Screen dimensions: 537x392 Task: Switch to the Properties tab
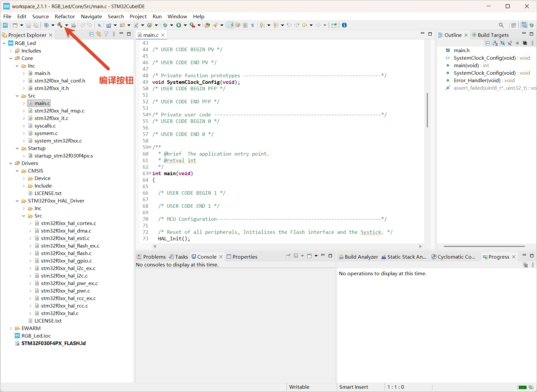[242, 257]
